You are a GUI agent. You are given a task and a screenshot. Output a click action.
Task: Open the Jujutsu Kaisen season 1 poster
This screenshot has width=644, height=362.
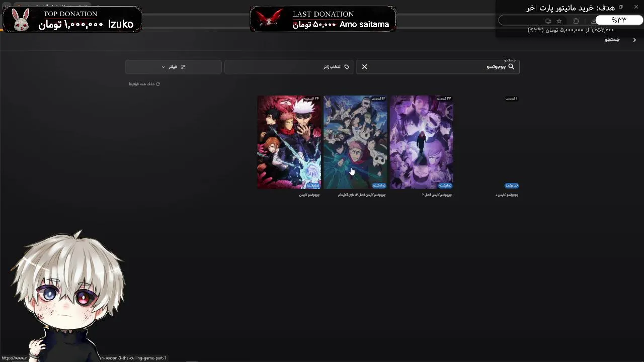pyautogui.click(x=289, y=142)
